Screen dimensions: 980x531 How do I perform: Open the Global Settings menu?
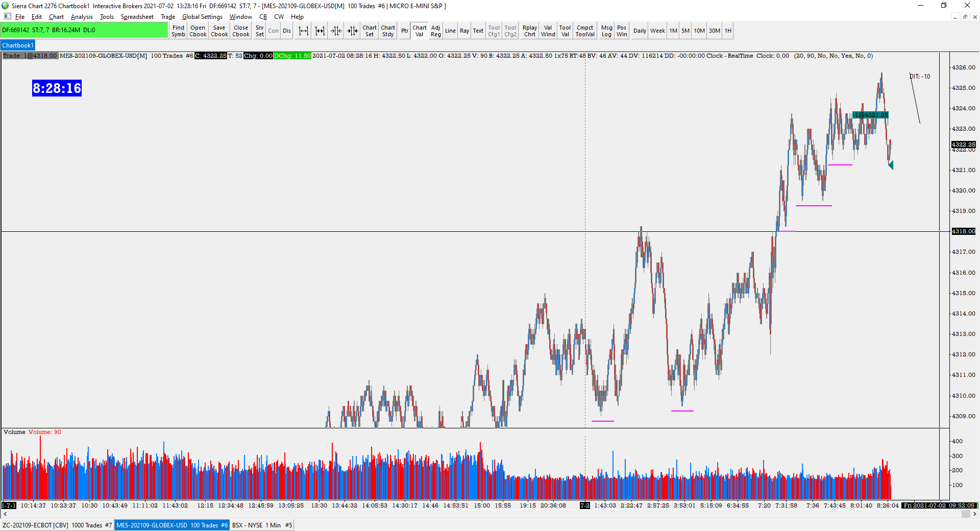click(x=203, y=17)
